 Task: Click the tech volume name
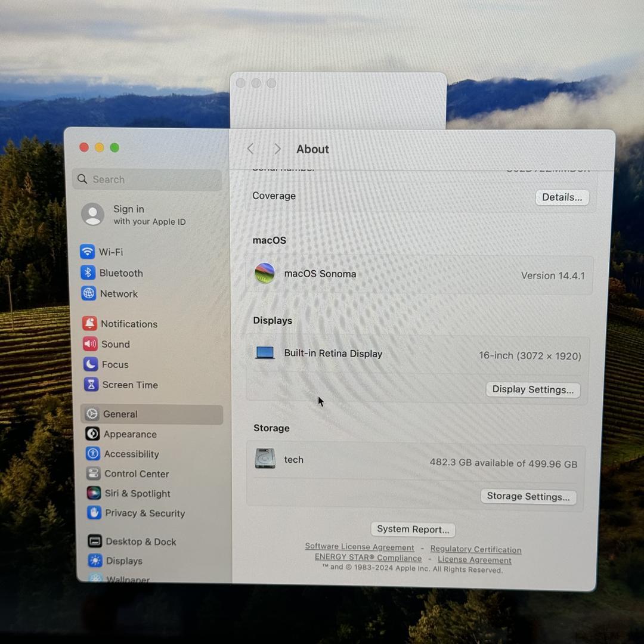pos(293,459)
